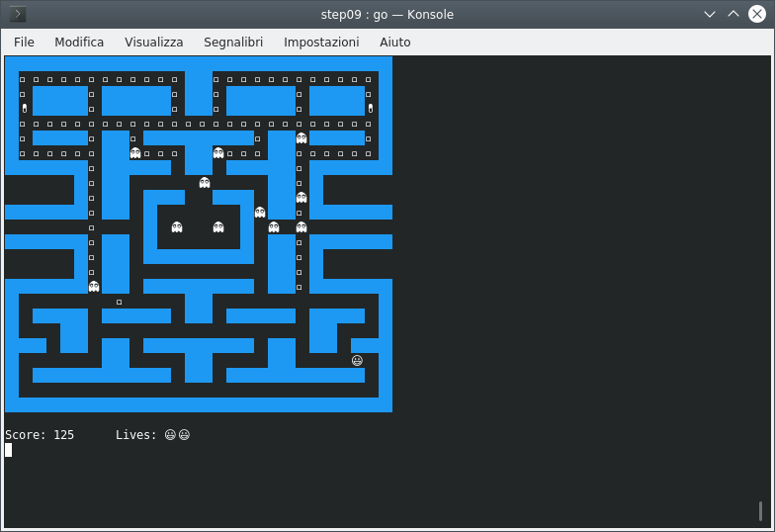Click the left power pill in the maze
This screenshot has height=532, width=775.
coord(24,109)
